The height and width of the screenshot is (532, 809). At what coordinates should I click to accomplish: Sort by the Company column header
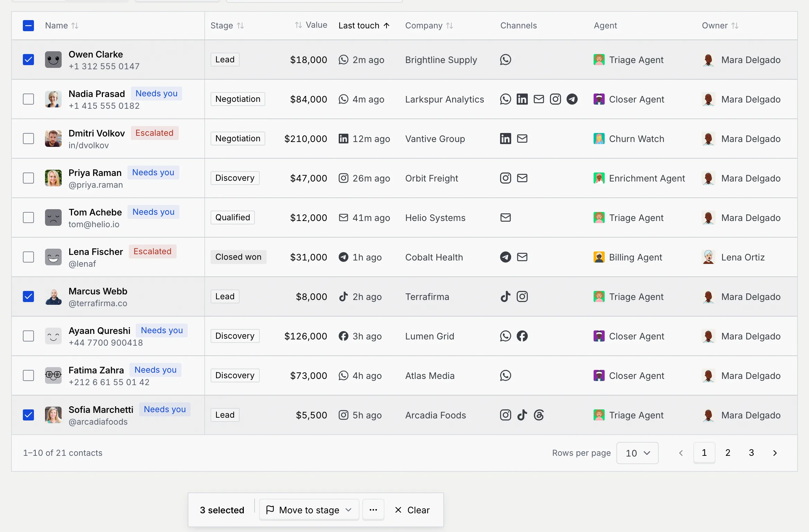tap(429, 26)
